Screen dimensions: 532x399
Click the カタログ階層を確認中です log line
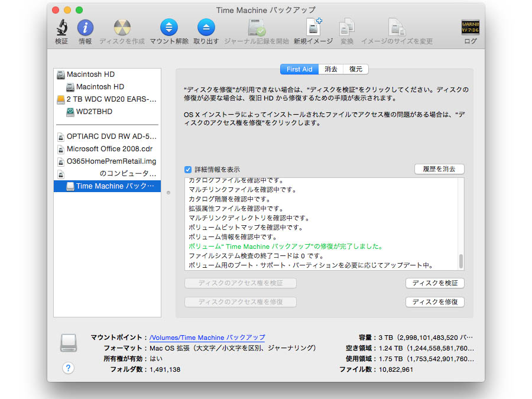click(229, 199)
